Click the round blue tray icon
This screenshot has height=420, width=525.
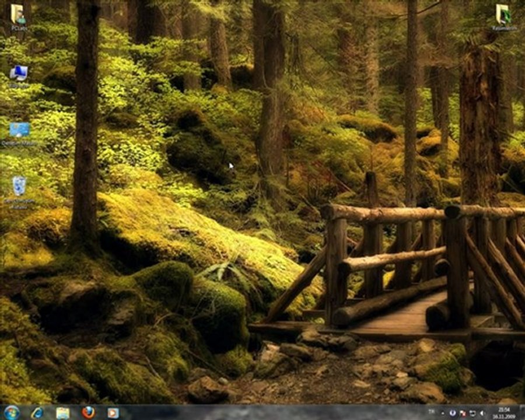pyautogui.click(x=452, y=414)
